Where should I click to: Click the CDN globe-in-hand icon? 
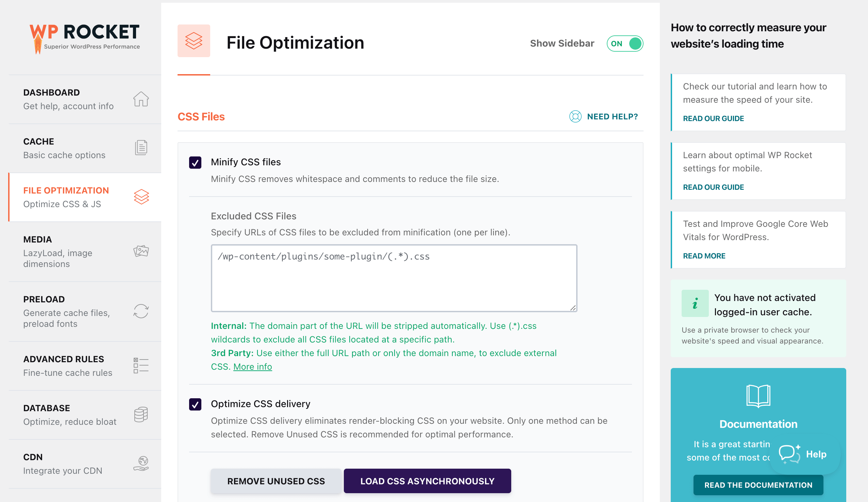141,464
